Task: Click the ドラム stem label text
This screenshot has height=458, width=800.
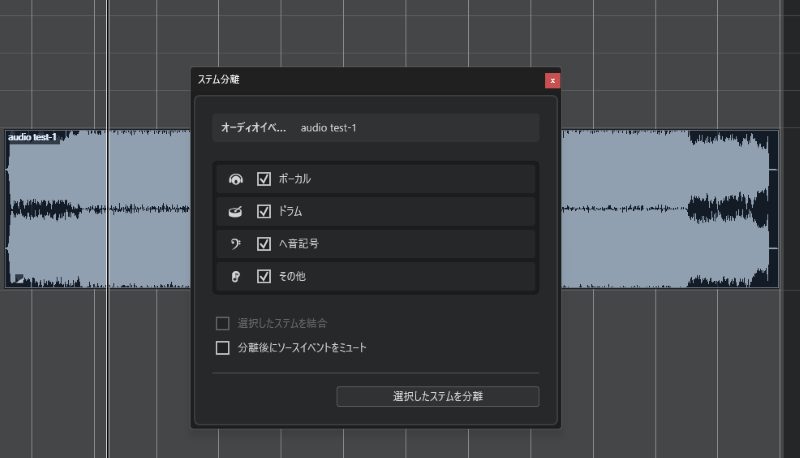Action: [x=290, y=211]
